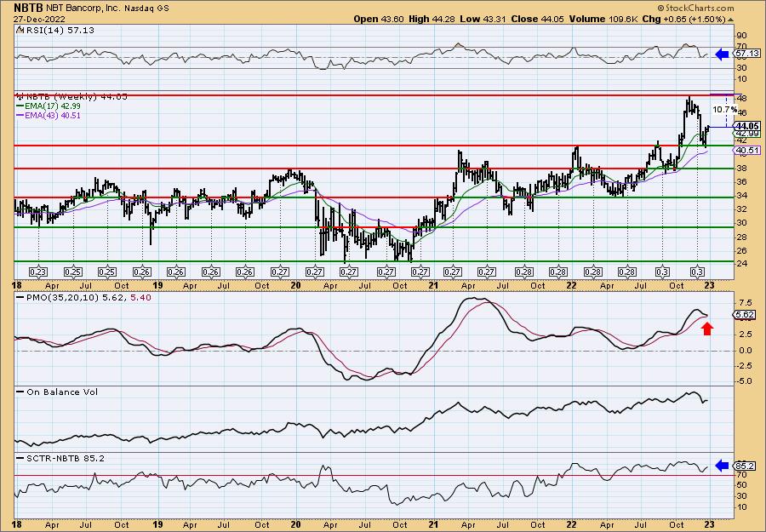Click the On Balance Vol indicator label
Viewport: 766px width, 532px height.
click(x=62, y=392)
